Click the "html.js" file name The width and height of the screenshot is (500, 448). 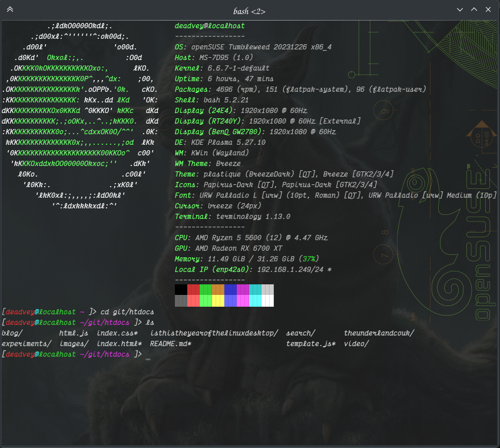[74, 333]
